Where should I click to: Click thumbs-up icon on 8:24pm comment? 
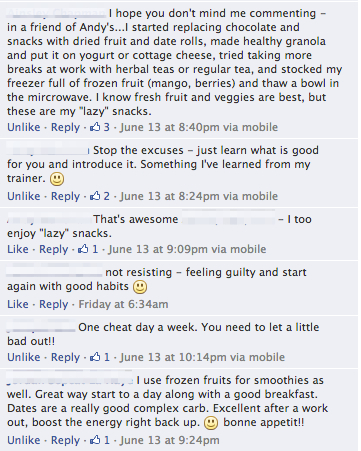coord(95,196)
